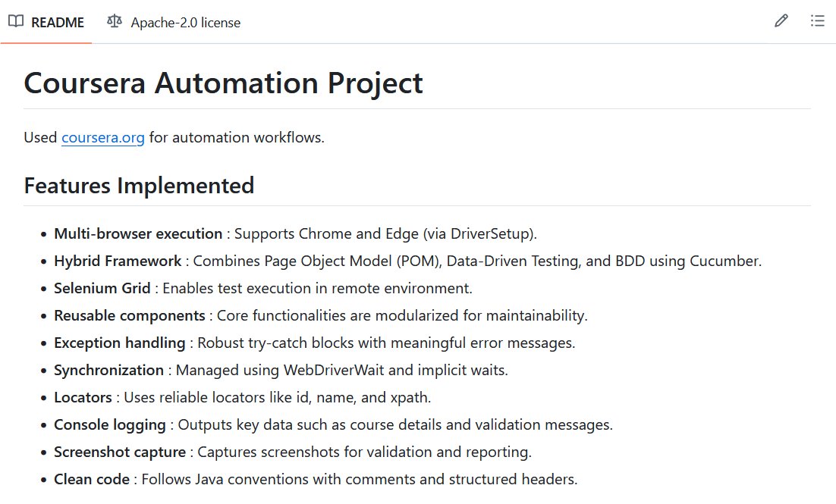Screen dimensions: 836x504
Task: Click the bold Selenium Grid text
Action: point(102,288)
